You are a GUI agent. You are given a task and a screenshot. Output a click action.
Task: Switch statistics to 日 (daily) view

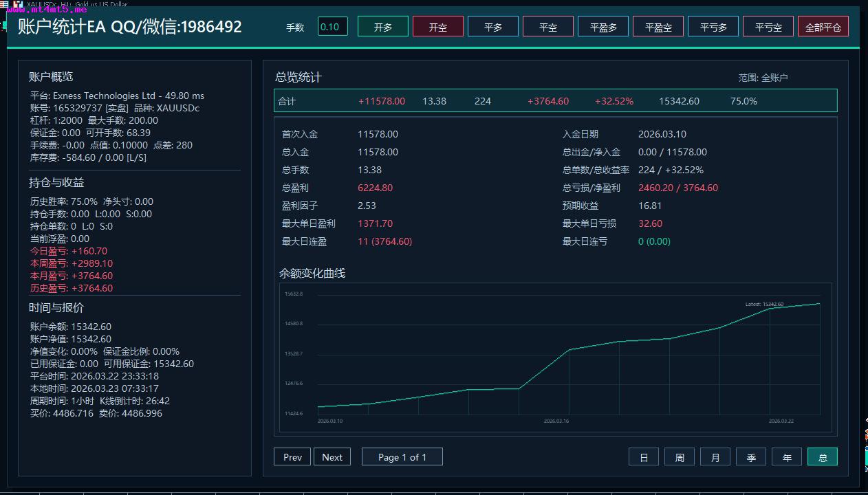point(644,457)
